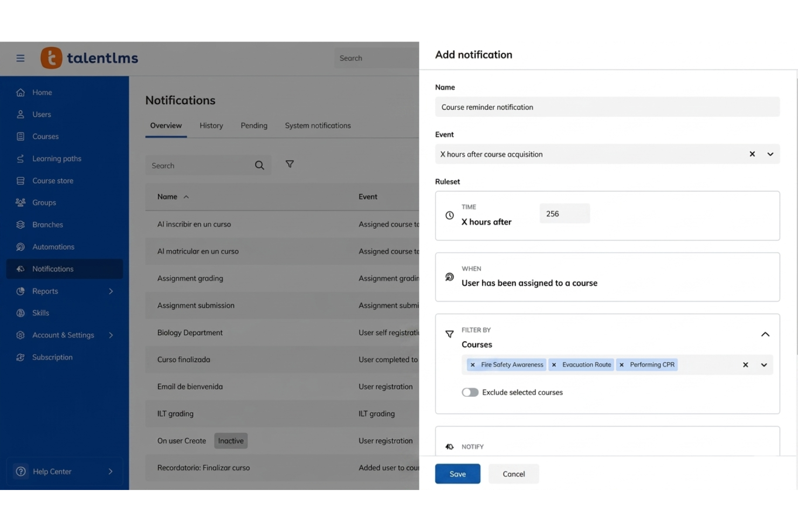Expand the Reports submenu arrow

tap(111, 291)
